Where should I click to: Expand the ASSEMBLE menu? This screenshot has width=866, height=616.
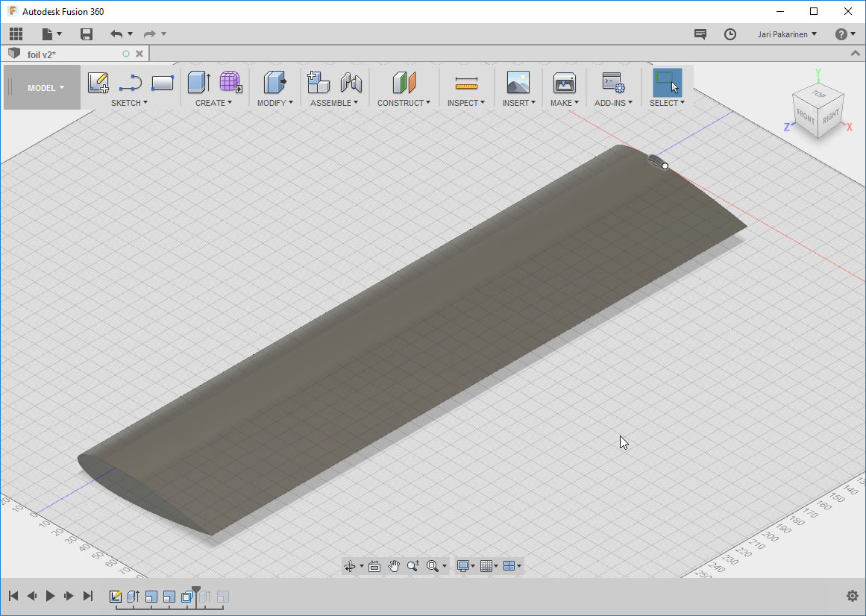pos(334,103)
